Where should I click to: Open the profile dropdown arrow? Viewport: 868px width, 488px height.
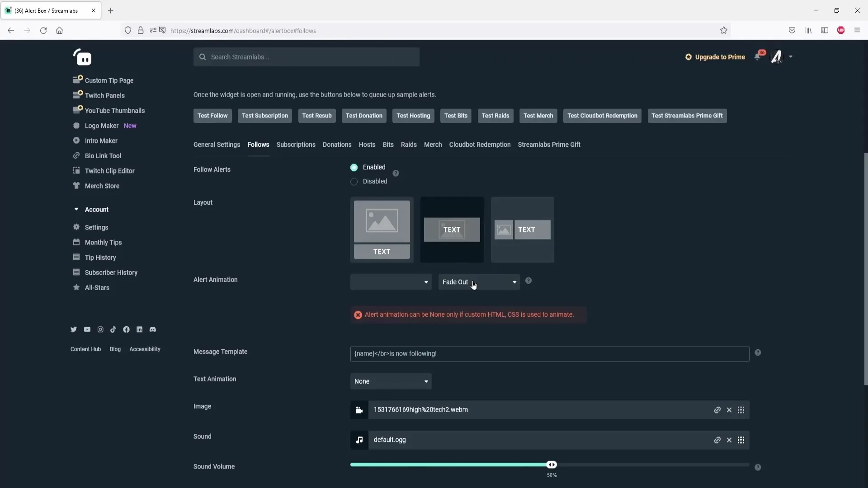pyautogui.click(x=791, y=57)
